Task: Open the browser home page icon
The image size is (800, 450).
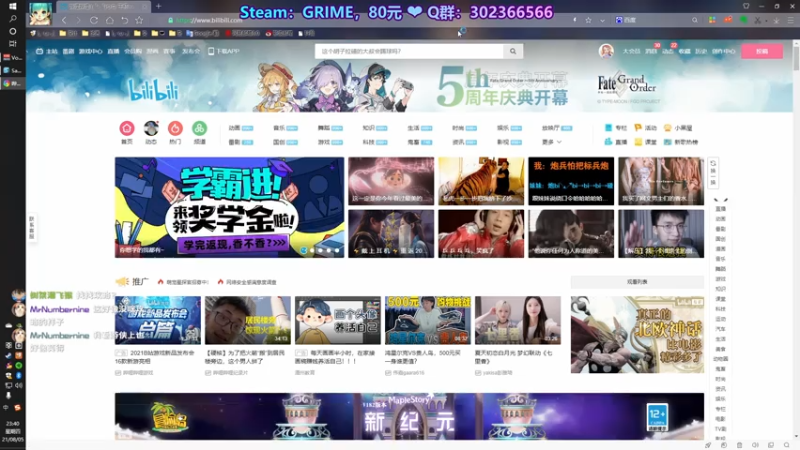Action: (x=109, y=20)
